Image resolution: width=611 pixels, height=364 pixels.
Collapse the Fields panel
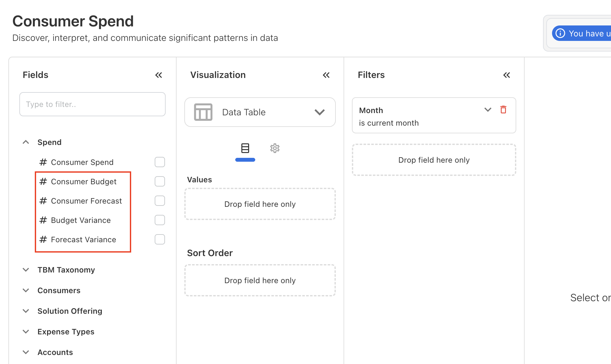159,75
